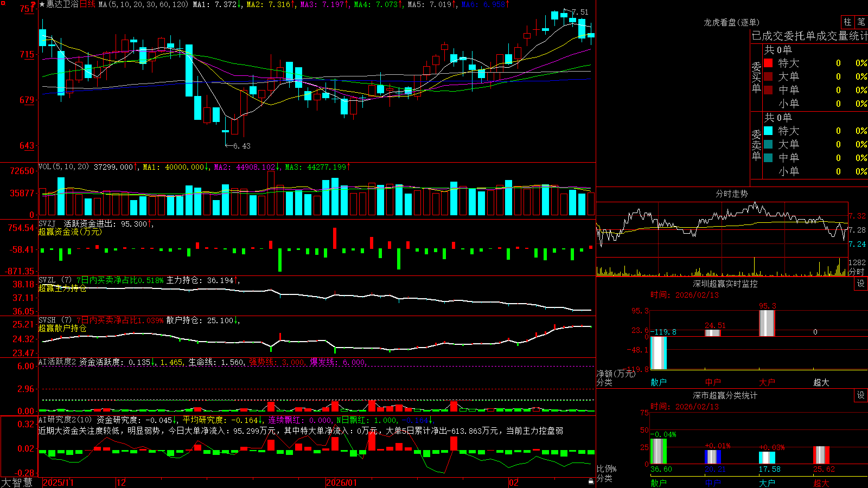
Task: Click green 散户 bar labeled 36.60
Action: [x=658, y=451]
